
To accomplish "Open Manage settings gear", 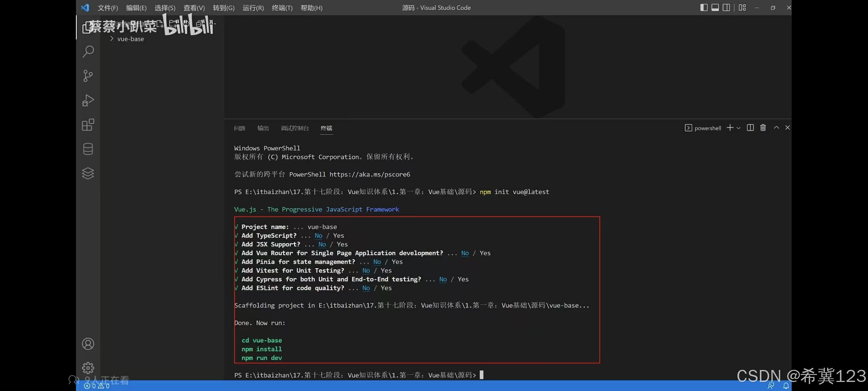I will tap(88, 368).
